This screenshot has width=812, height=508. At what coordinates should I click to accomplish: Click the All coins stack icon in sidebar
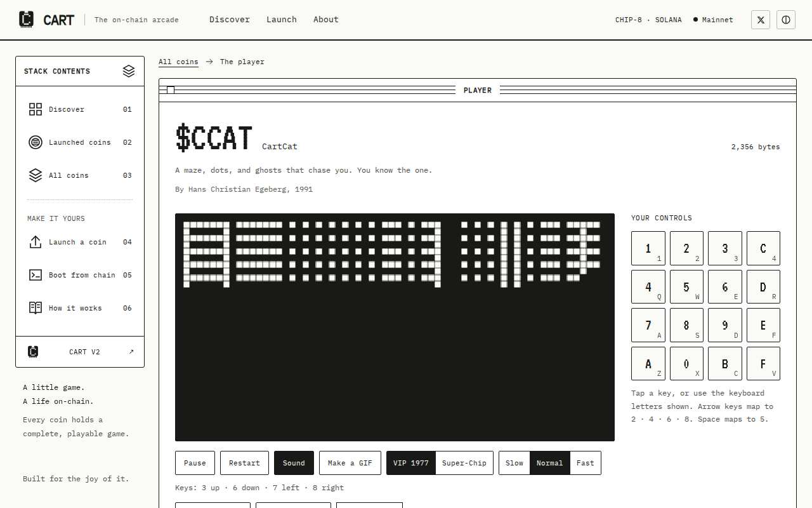36,175
